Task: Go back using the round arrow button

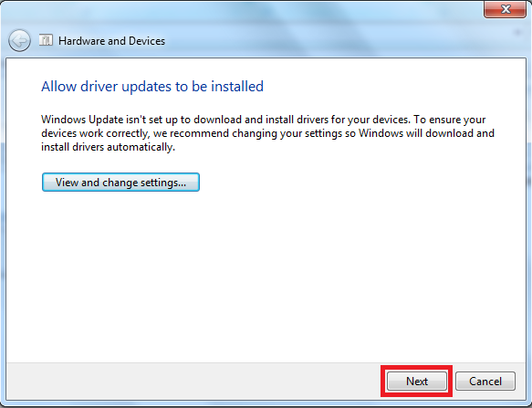Action: pyautogui.click(x=19, y=41)
